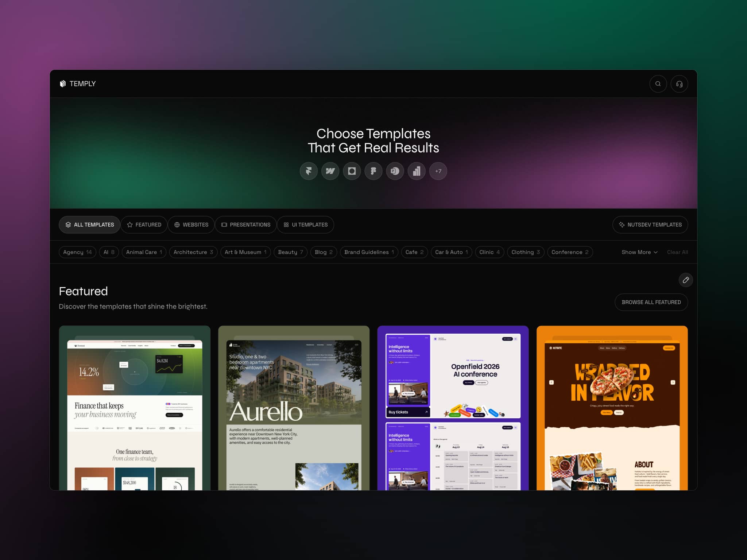Toggle the Architecture 3 filter chip
The image size is (747, 560).
tap(193, 252)
